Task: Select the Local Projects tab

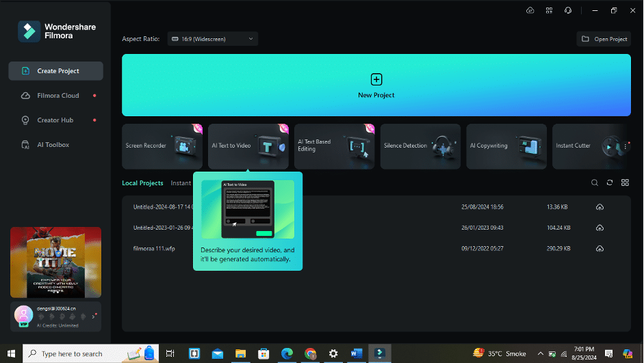Action: tap(142, 183)
